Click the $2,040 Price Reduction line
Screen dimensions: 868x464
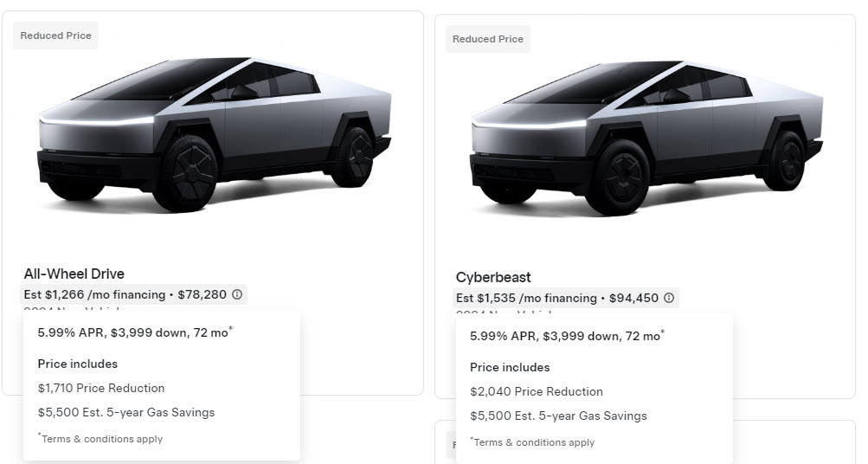tap(537, 391)
